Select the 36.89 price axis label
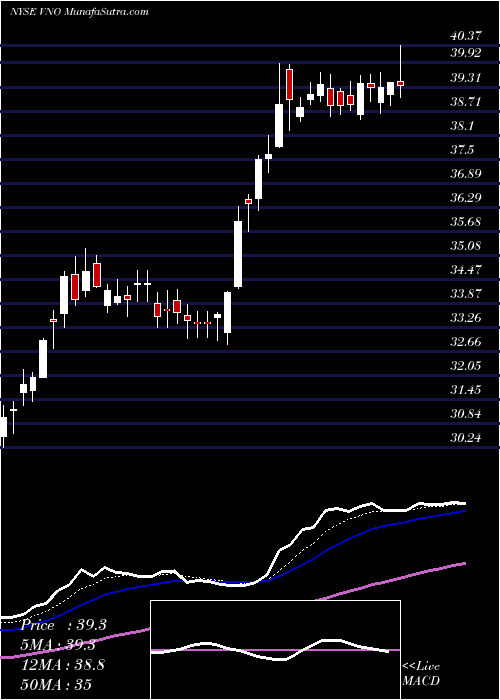Screen dimensions: 500x700 [467, 174]
